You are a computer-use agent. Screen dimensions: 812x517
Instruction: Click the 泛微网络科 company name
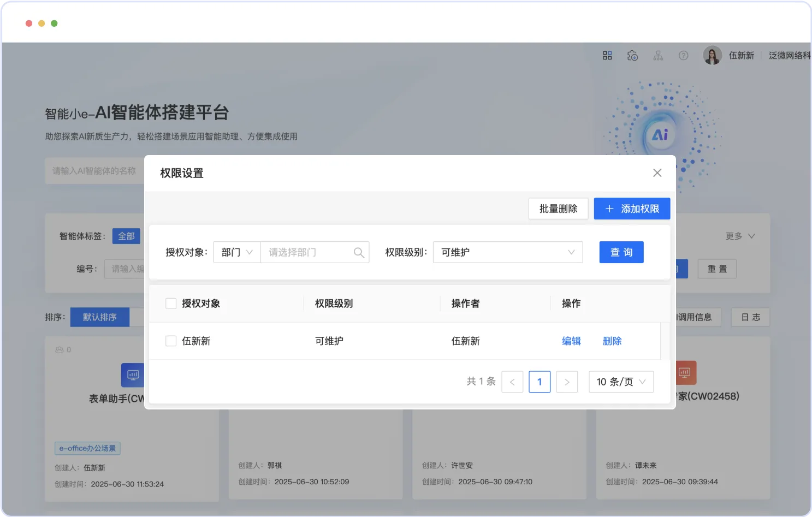tap(790, 55)
